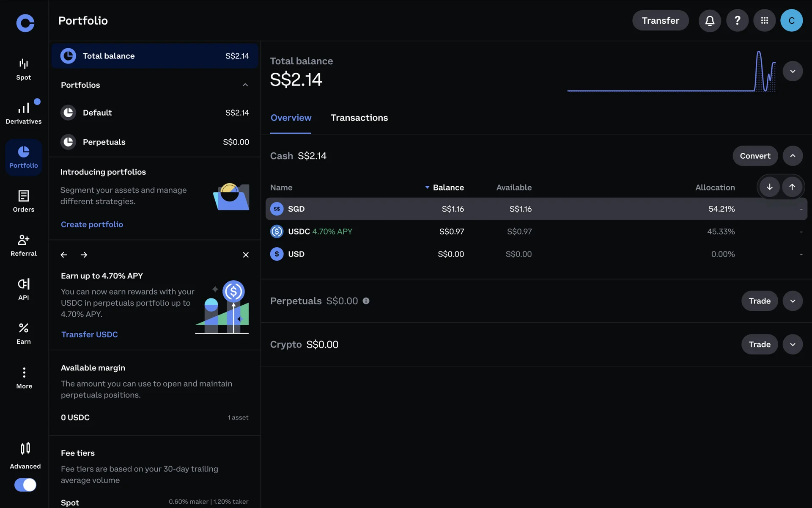Image resolution: width=812 pixels, height=508 pixels.
Task: Click the Convert button
Action: tap(755, 156)
